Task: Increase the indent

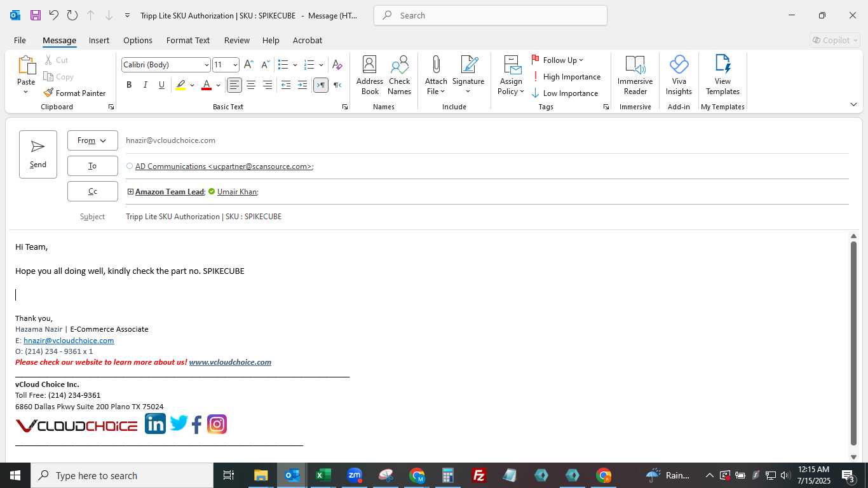Action: tap(302, 85)
